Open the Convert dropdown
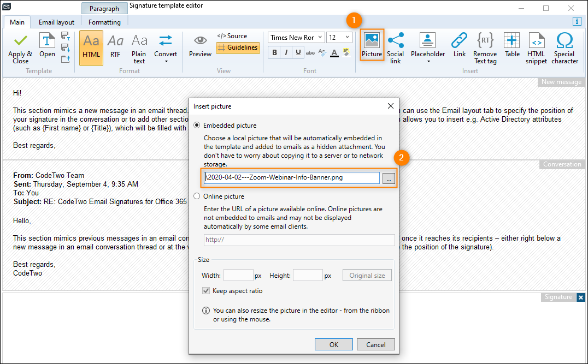This screenshot has height=364, width=588. (x=166, y=49)
